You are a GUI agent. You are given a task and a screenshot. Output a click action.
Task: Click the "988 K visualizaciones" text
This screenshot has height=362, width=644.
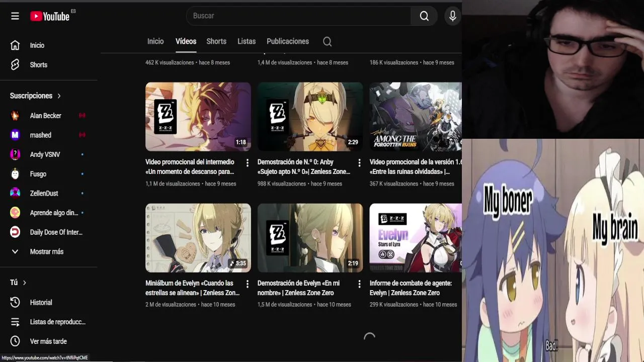point(282,184)
